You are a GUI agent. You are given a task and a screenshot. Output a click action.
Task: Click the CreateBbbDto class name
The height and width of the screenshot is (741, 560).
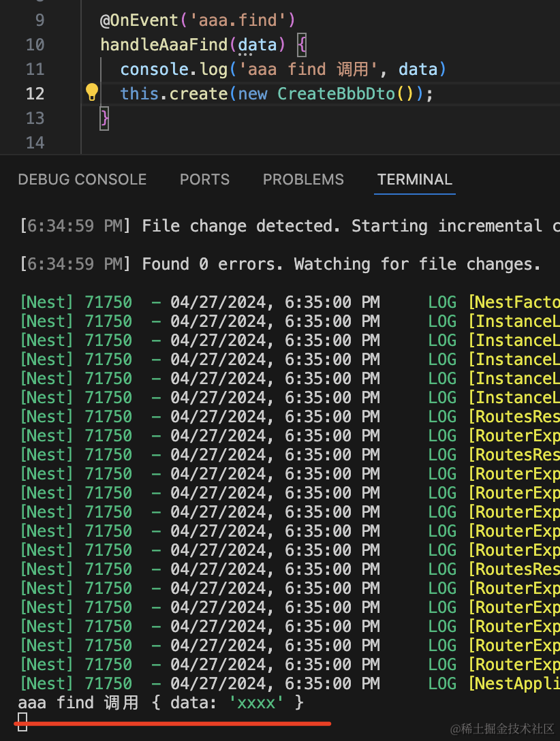[336, 94]
